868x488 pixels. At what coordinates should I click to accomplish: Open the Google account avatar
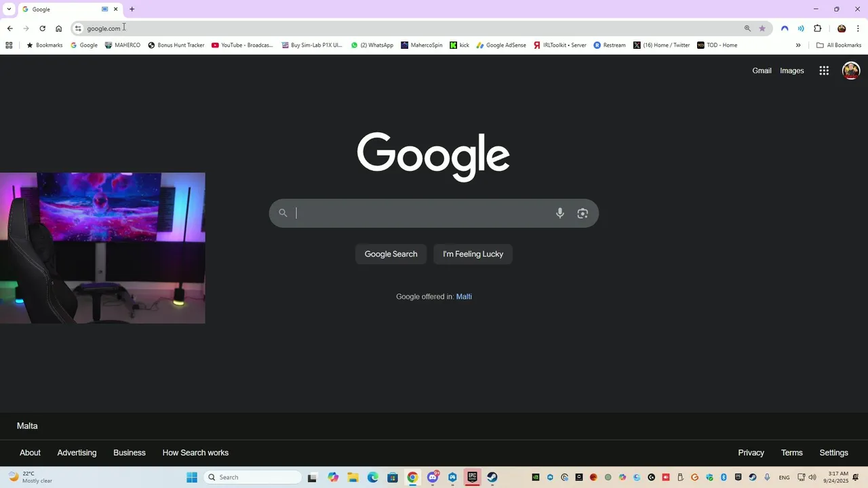tap(851, 70)
